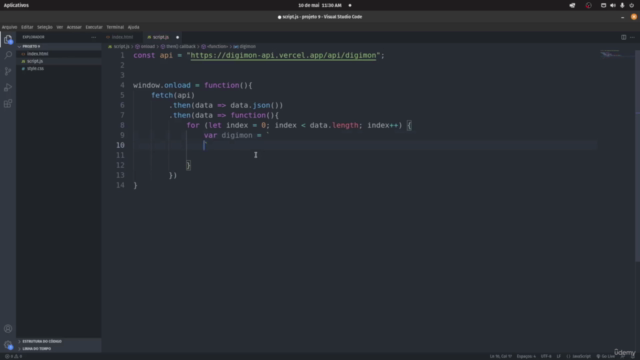
Task: Click JavaScript language mode status item
Action: (578, 356)
